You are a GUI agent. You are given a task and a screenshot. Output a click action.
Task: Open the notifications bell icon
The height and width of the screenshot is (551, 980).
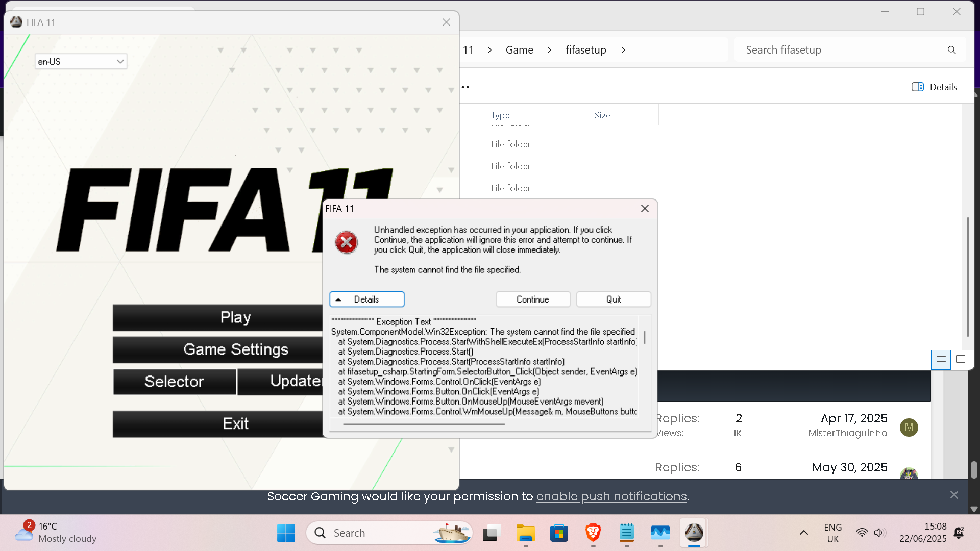click(x=959, y=533)
